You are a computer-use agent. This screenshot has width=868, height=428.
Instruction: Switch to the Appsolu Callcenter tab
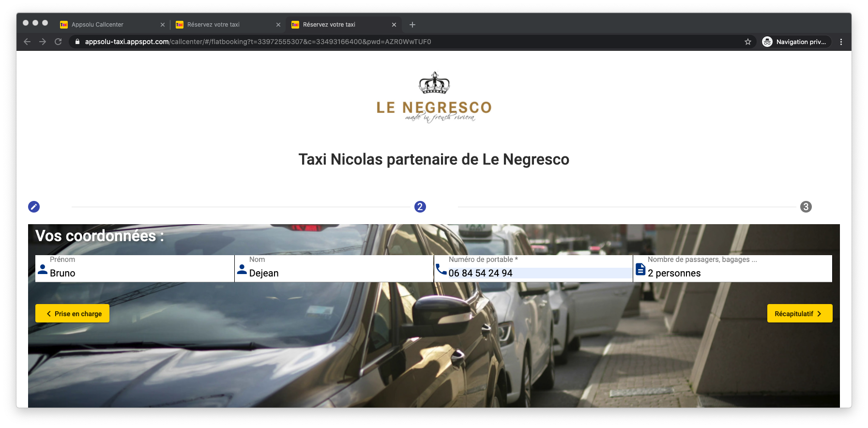112,25
